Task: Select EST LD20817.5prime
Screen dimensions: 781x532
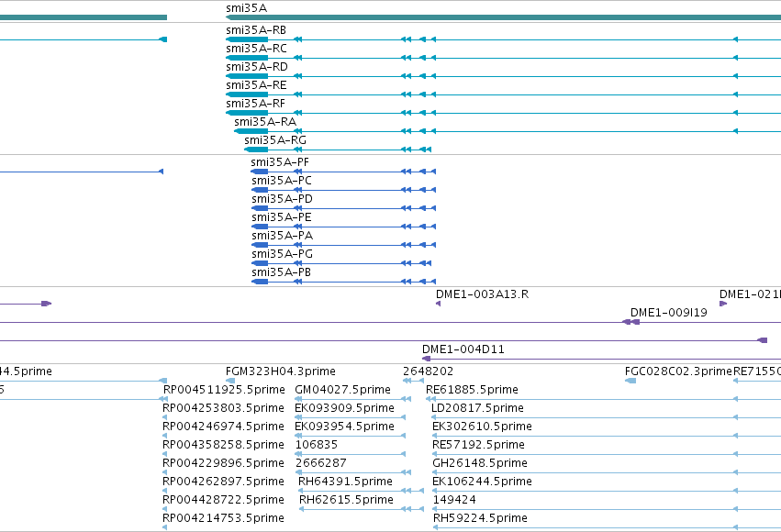Action: (477, 408)
